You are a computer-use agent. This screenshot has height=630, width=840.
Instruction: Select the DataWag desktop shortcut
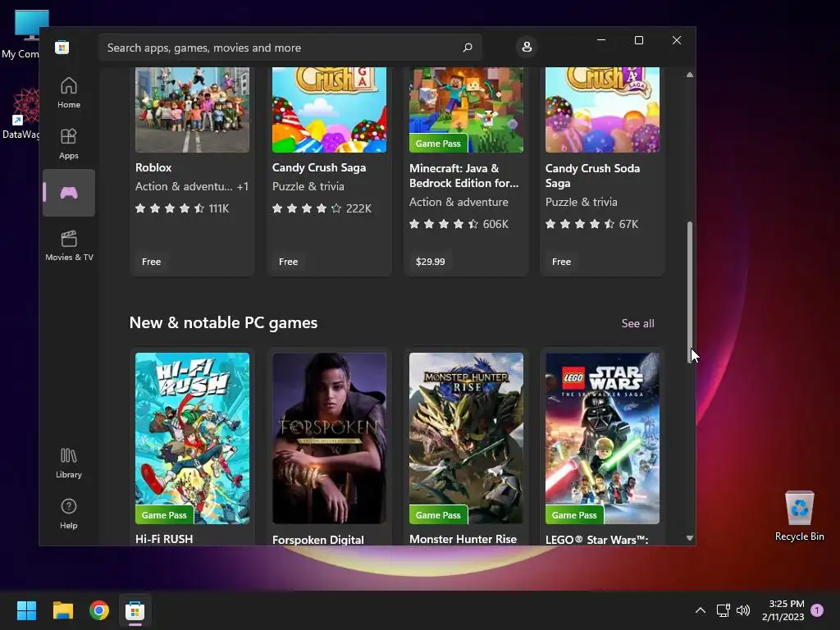click(21, 113)
